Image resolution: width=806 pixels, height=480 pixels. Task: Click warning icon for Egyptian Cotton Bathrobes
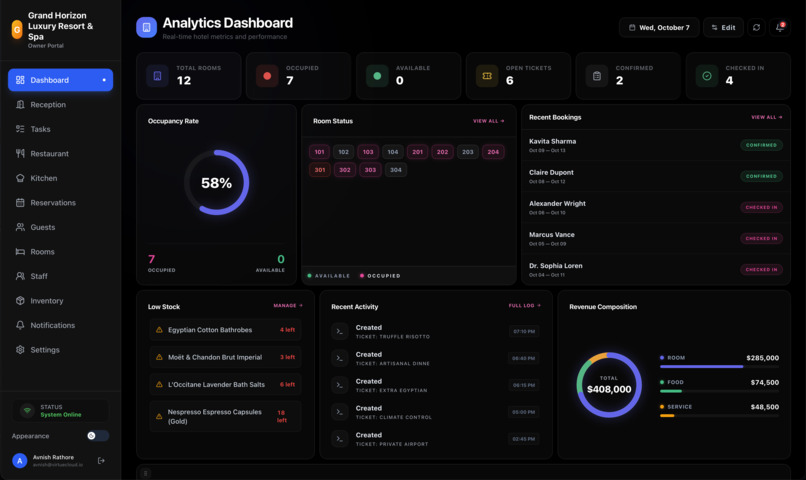click(159, 330)
